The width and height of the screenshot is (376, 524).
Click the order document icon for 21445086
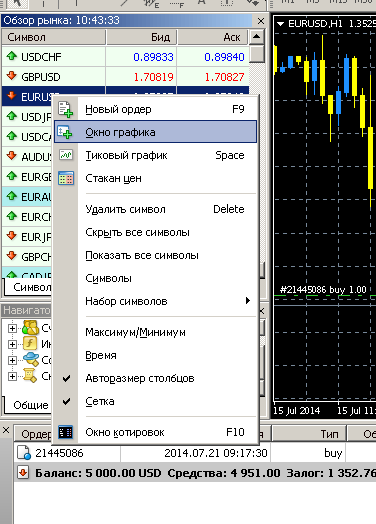(24, 453)
